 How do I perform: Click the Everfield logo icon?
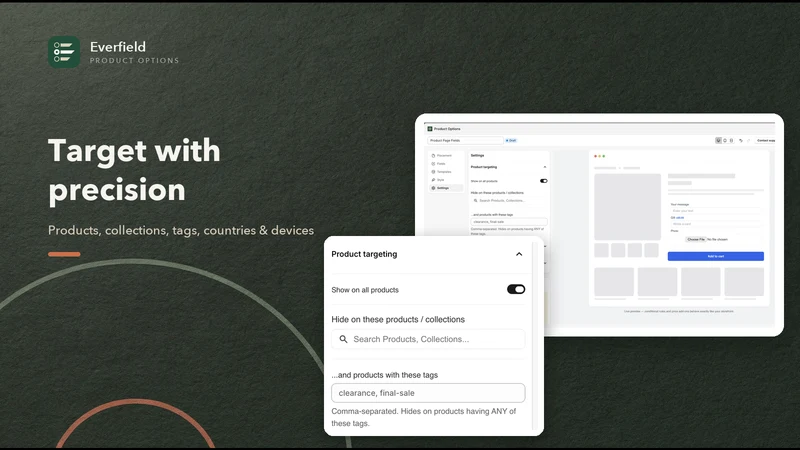pos(64,52)
